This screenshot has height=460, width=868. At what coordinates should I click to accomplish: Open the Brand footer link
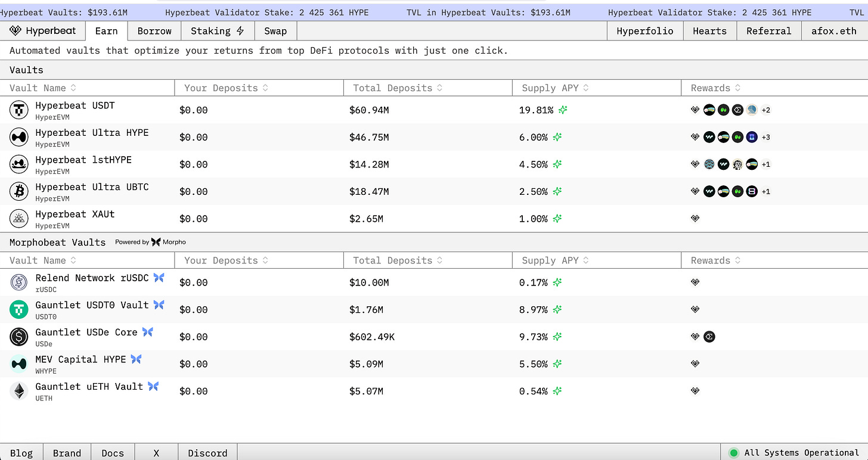coord(67,453)
